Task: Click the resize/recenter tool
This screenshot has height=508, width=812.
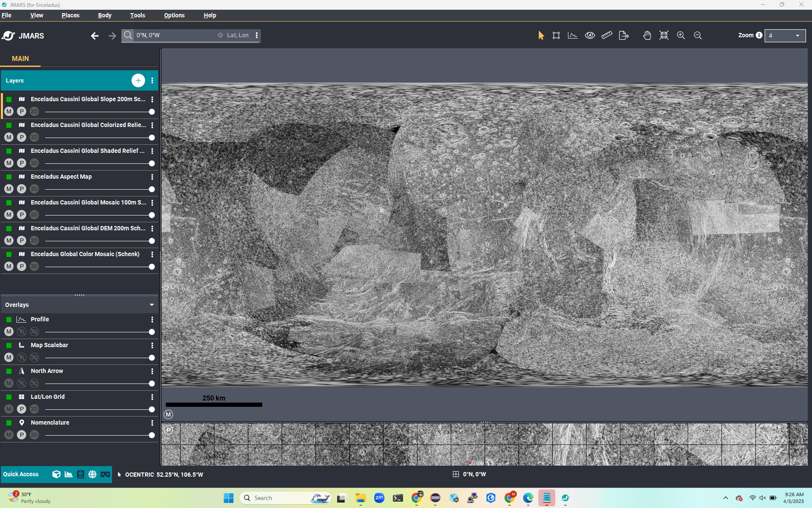Action: pyautogui.click(x=664, y=36)
